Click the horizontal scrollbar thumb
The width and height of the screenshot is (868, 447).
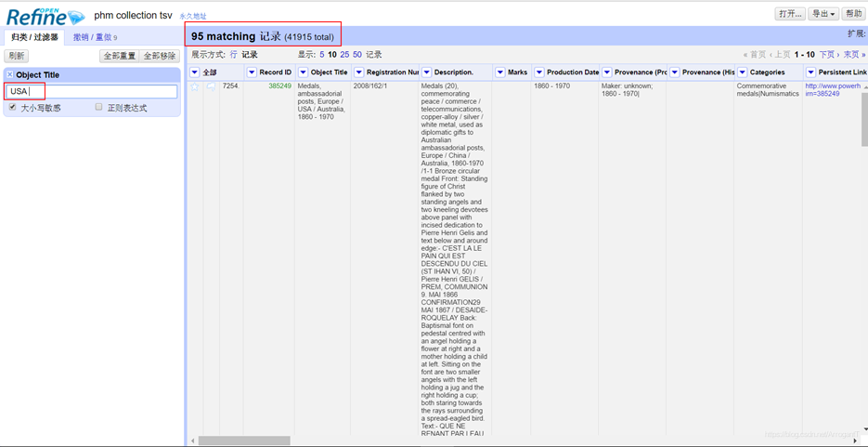pos(244,440)
